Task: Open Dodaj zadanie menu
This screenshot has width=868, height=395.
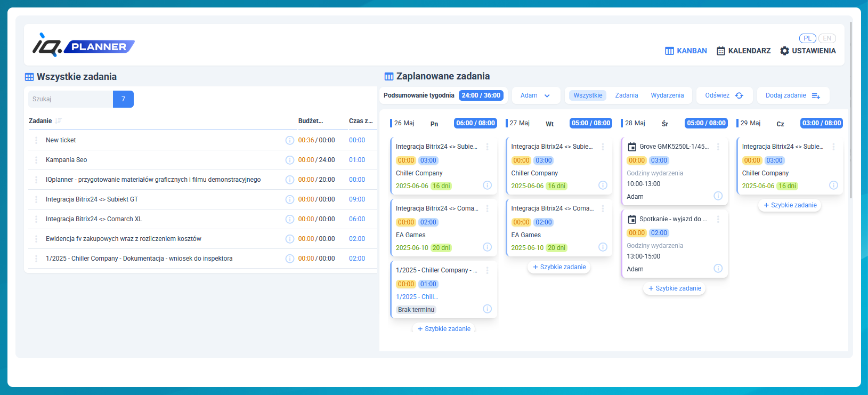Action: click(x=792, y=95)
